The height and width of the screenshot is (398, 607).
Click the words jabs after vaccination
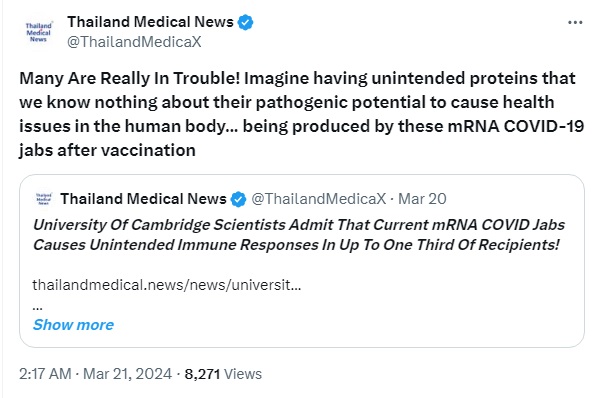pyautogui.click(x=107, y=150)
